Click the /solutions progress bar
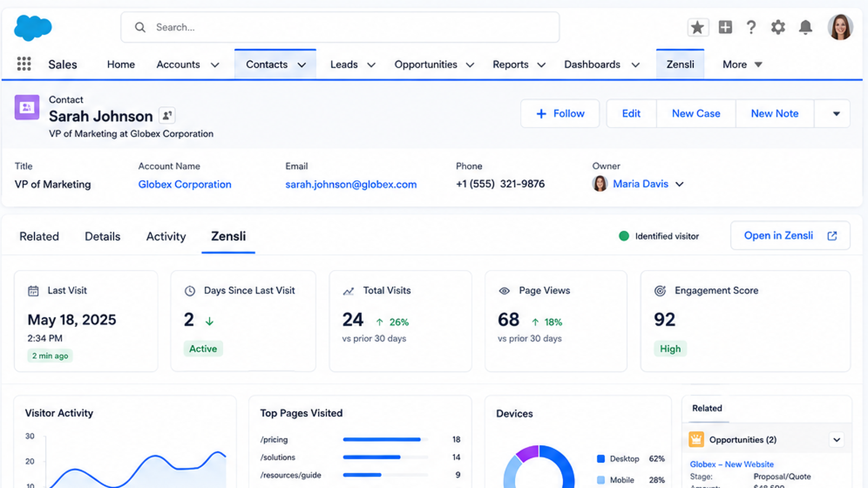 [x=385, y=457]
